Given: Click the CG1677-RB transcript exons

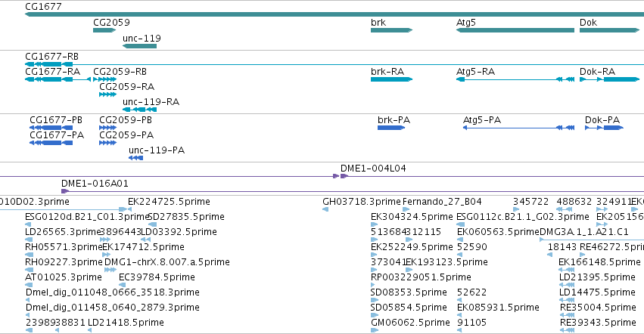Looking at the screenshot, I should pos(49,64).
